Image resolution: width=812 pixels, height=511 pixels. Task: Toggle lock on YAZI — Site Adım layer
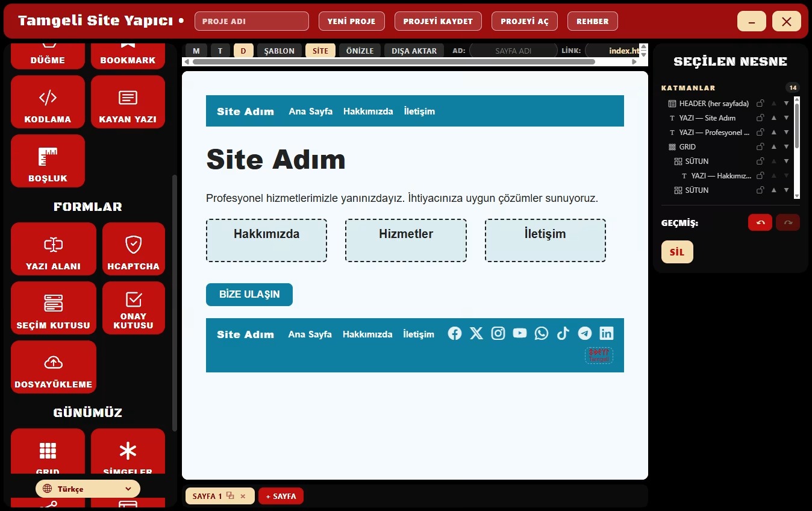click(x=760, y=118)
